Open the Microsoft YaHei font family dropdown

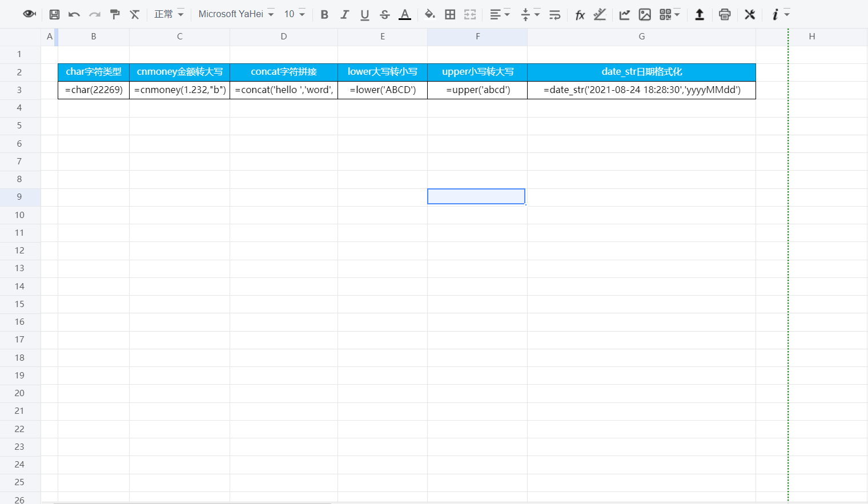coord(236,14)
